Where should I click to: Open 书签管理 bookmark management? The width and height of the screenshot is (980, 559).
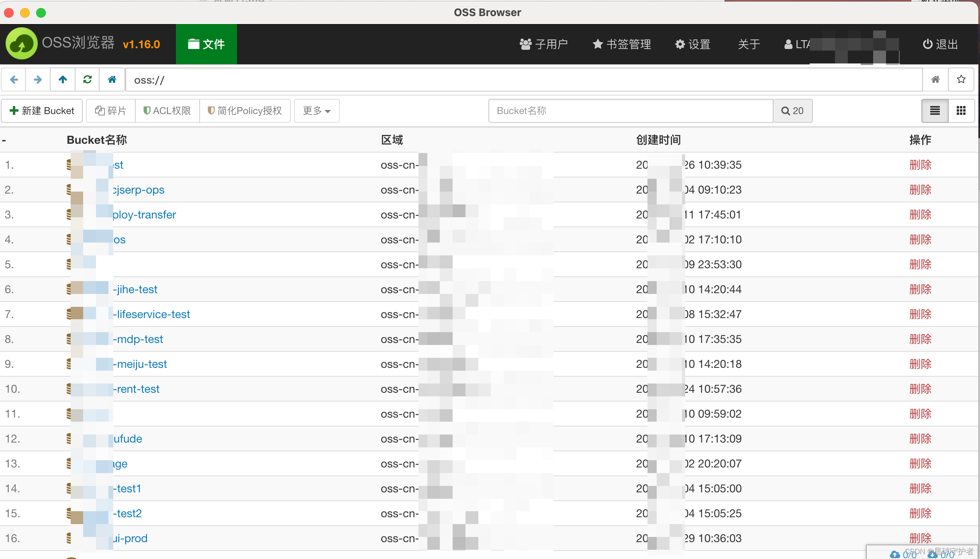[621, 44]
